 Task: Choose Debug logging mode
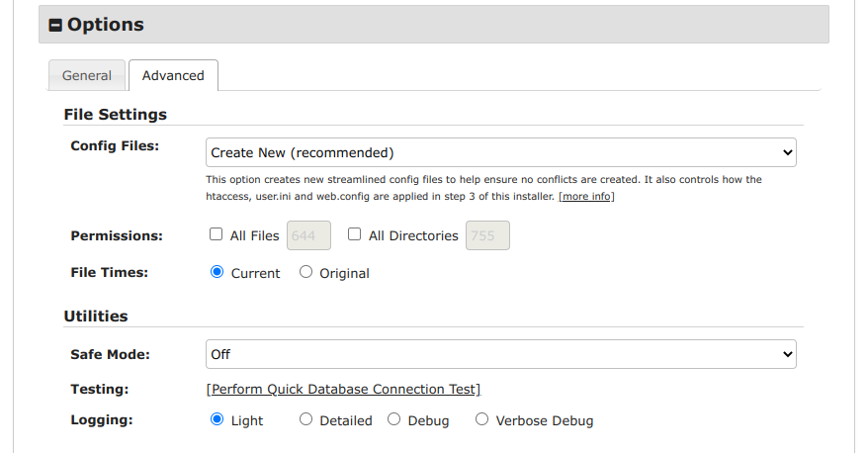393,419
